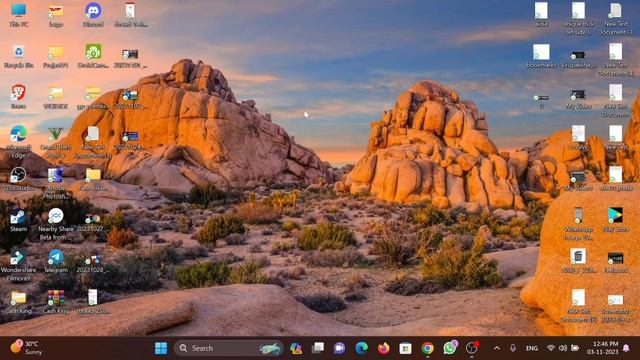Open Microsoft Edge from the taskbar

(x=361, y=348)
